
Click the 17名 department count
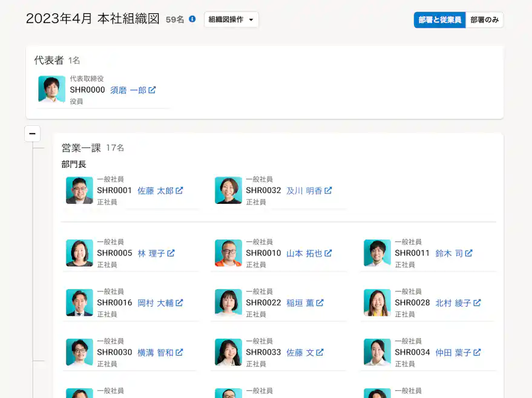click(x=115, y=148)
